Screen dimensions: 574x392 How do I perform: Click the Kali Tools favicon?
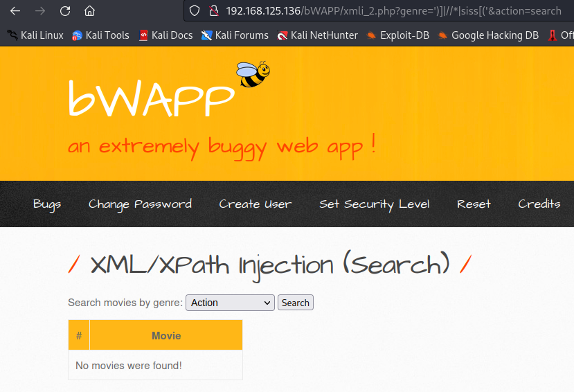(77, 35)
